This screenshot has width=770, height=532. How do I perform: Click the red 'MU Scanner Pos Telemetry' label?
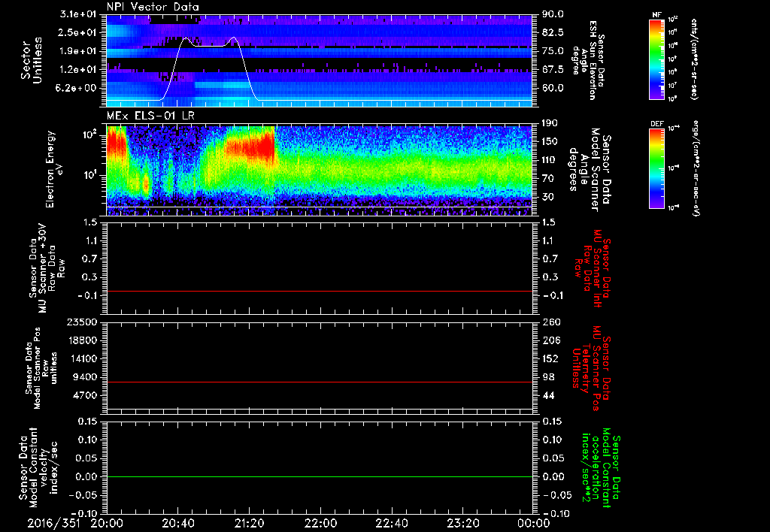click(591, 368)
